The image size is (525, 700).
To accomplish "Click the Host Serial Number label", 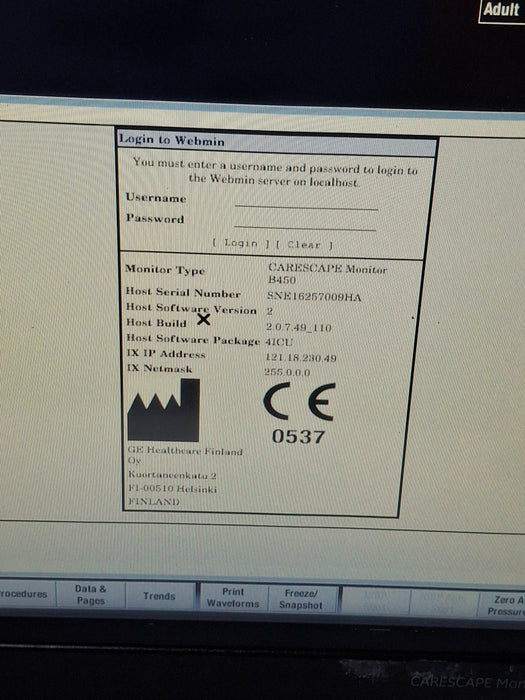I will [x=183, y=293].
